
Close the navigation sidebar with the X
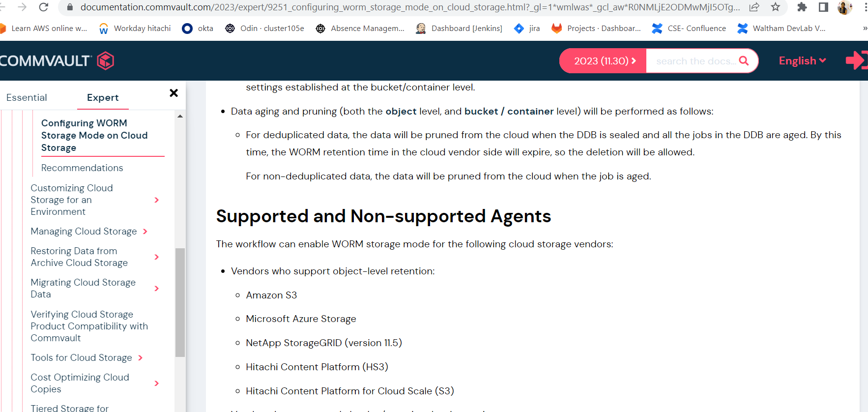click(174, 93)
